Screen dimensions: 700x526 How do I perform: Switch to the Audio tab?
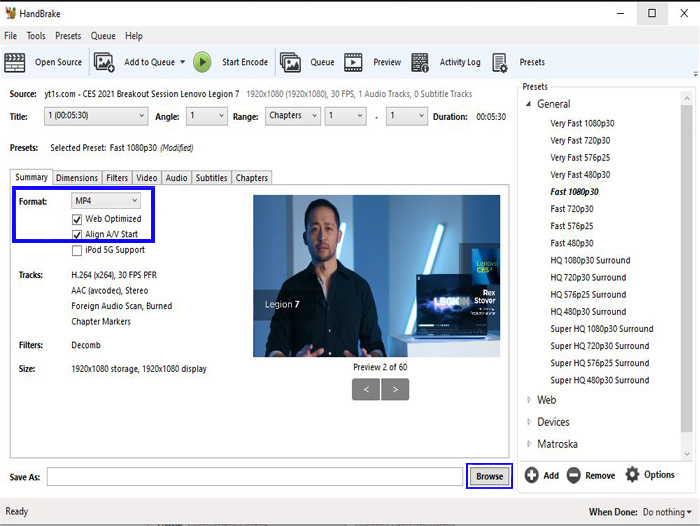tap(176, 178)
